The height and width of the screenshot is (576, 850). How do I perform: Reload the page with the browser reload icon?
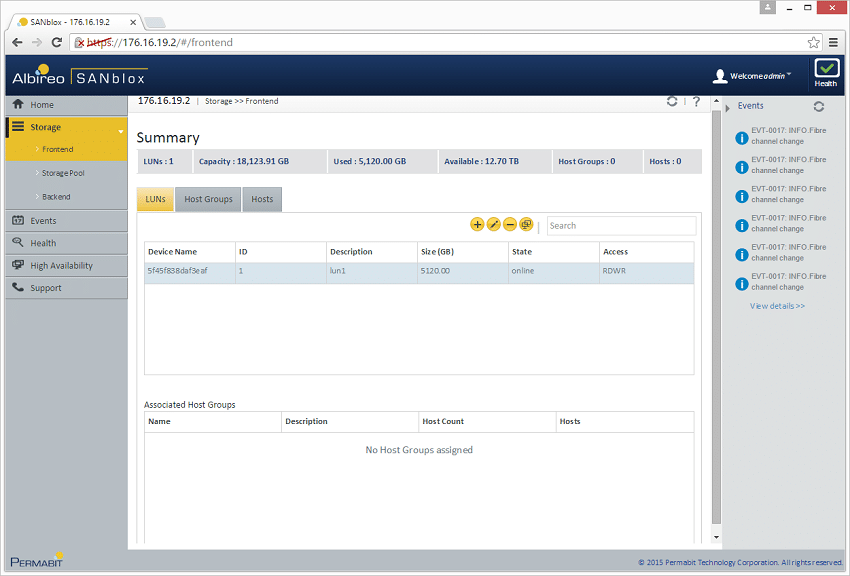tap(56, 42)
